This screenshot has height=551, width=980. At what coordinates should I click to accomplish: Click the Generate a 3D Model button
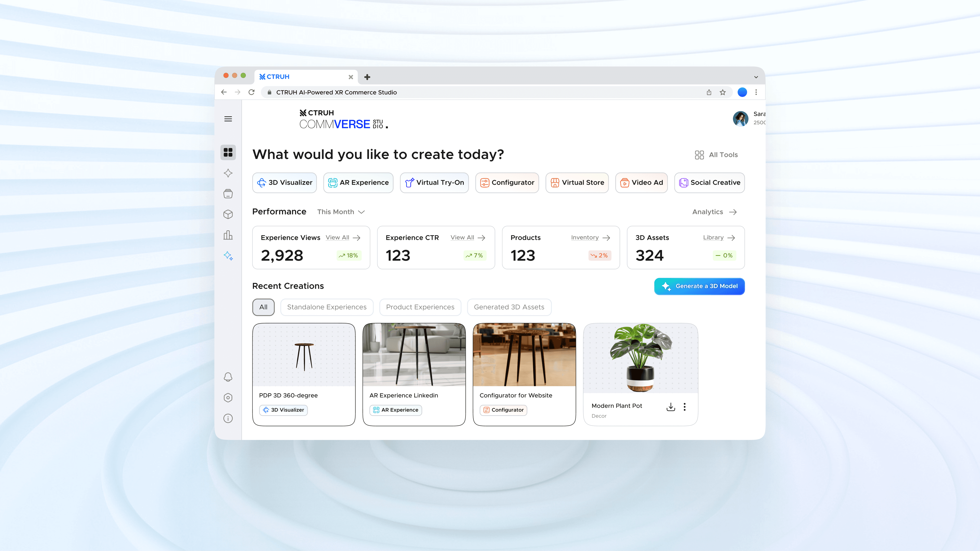tap(699, 286)
